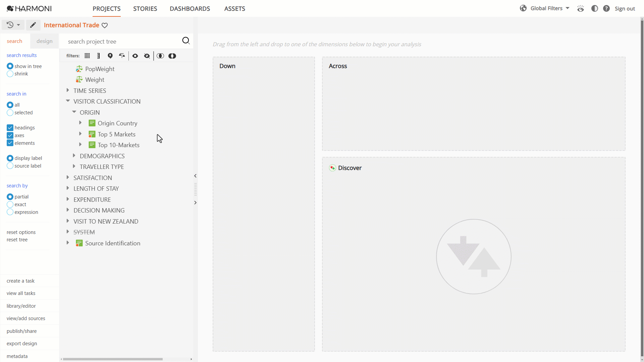Switch to the design tab

45,41
